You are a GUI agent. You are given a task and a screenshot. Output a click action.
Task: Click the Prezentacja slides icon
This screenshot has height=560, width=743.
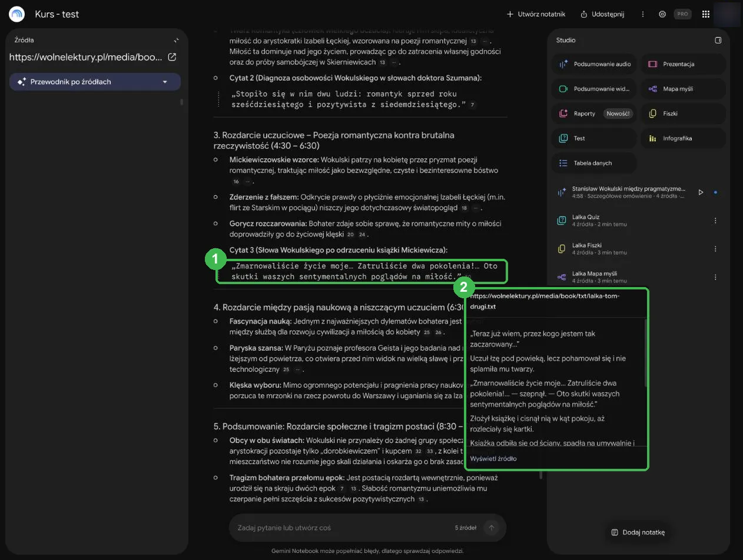[x=652, y=64]
